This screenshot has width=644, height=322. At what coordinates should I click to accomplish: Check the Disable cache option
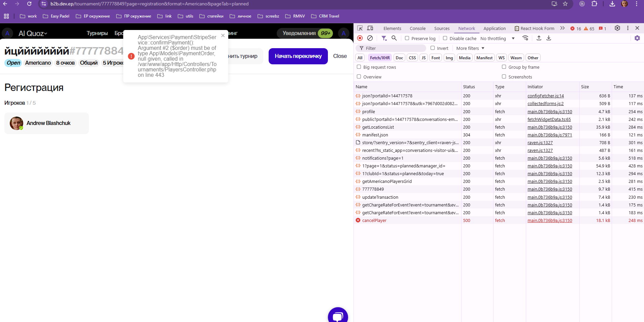(445, 38)
